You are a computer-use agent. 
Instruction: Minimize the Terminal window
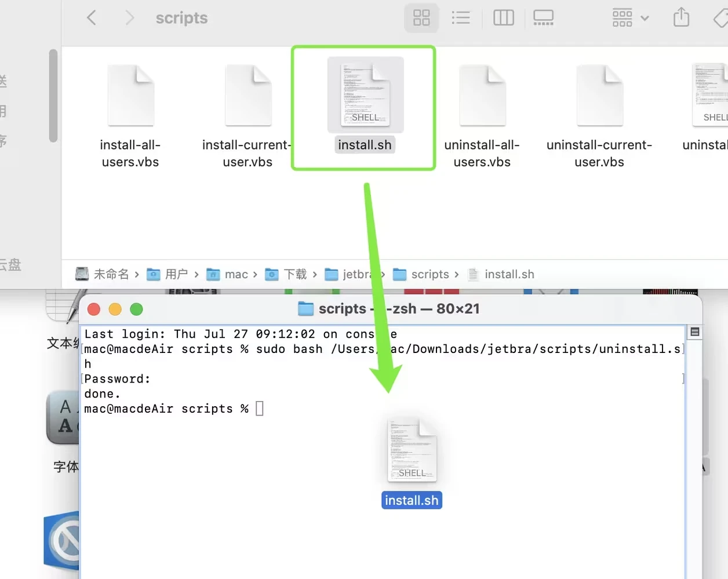(115, 309)
